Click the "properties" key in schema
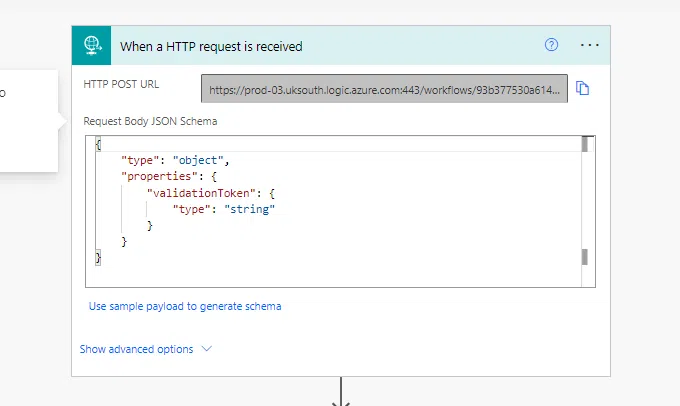Screen dimensions: 680x406 pyautogui.click(x=158, y=177)
